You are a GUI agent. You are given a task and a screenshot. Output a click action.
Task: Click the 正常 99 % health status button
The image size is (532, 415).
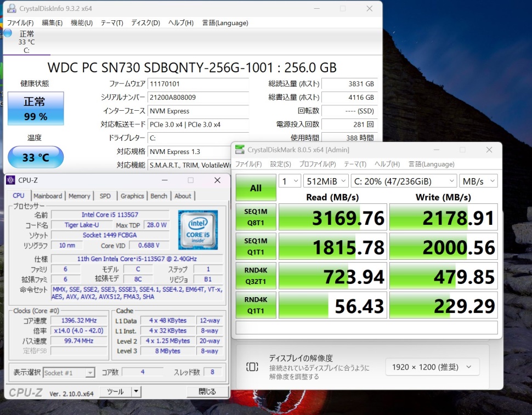click(x=36, y=109)
